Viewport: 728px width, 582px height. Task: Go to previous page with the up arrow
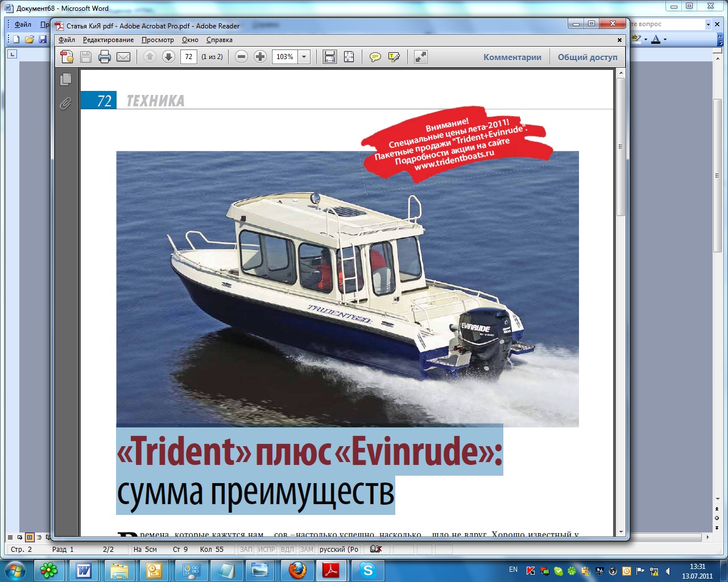(x=150, y=57)
